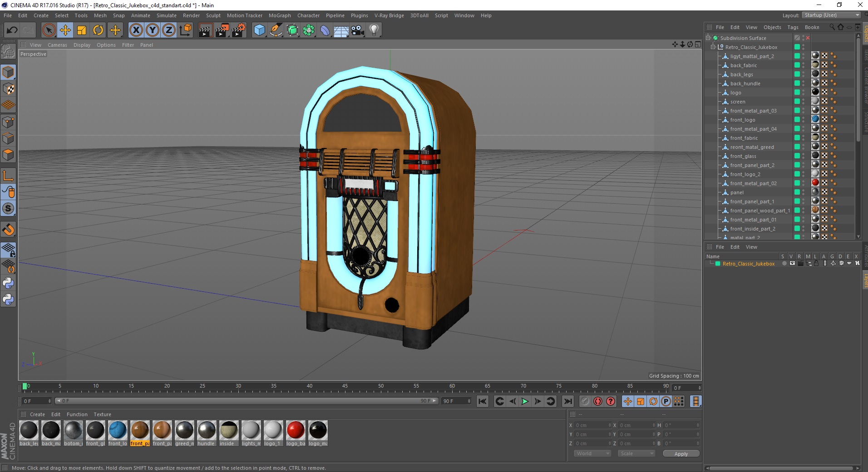Open the Scale mode dropdown
This screenshot has width=868, height=472.
click(636, 453)
